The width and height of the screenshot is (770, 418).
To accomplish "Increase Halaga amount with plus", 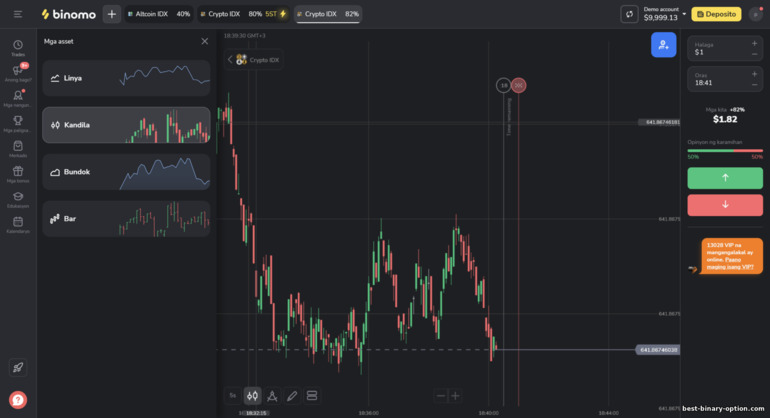I will click(x=755, y=43).
